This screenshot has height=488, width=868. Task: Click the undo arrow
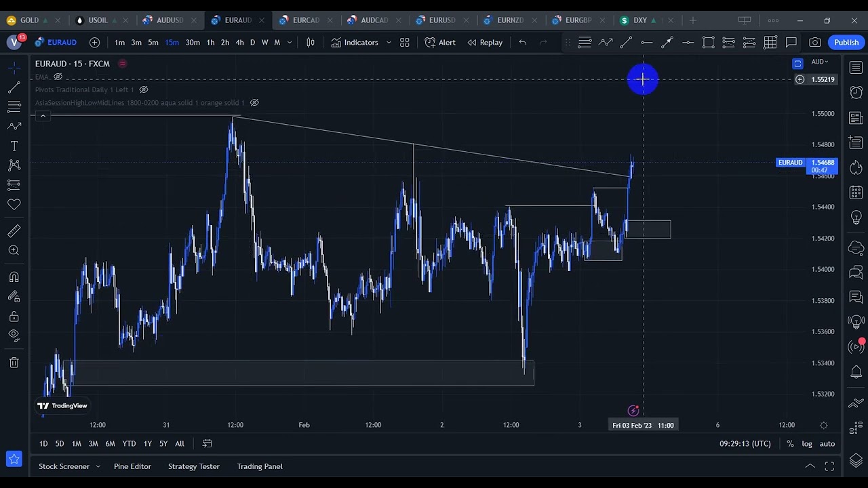pos(522,43)
